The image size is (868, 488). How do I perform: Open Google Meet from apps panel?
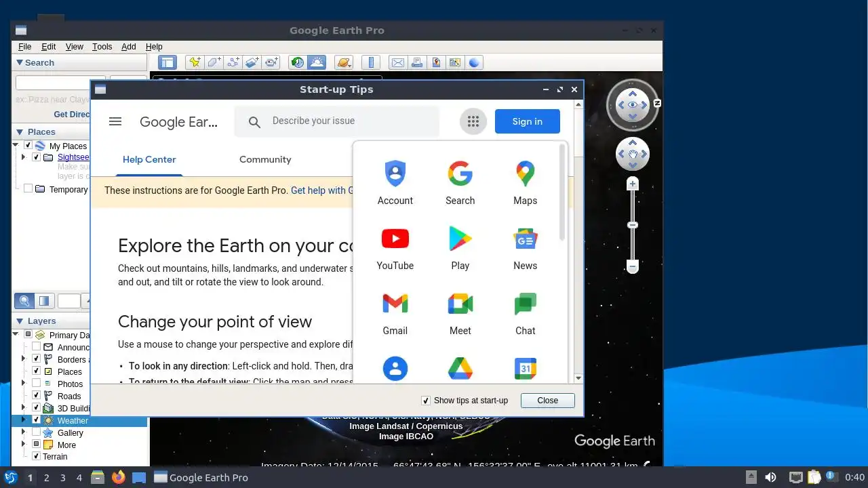coord(460,313)
